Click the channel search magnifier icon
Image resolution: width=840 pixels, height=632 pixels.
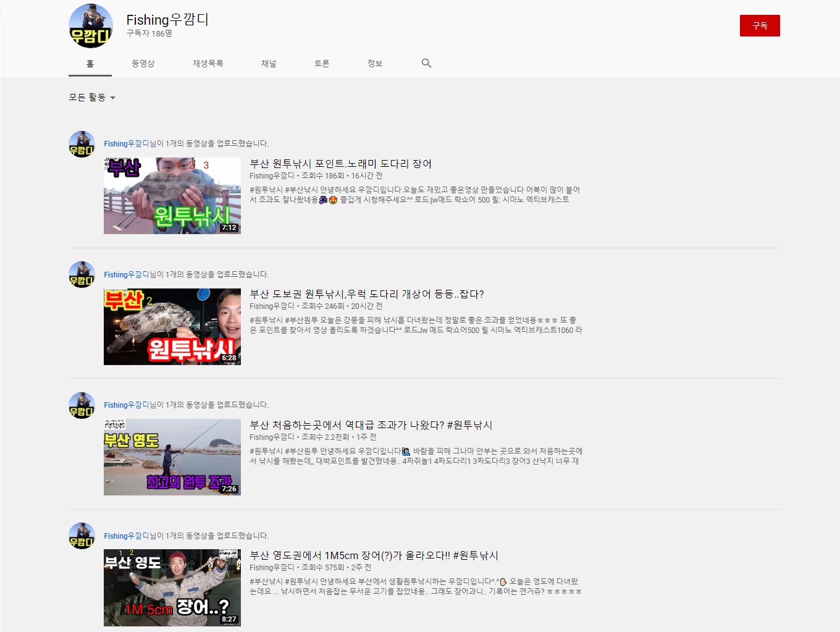(x=426, y=63)
